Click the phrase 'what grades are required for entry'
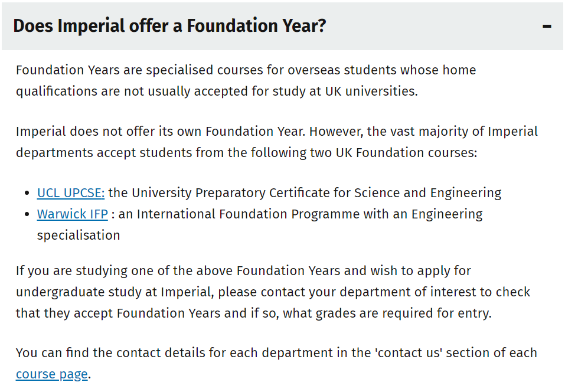Screen dimensions: 565x392 point(387,313)
